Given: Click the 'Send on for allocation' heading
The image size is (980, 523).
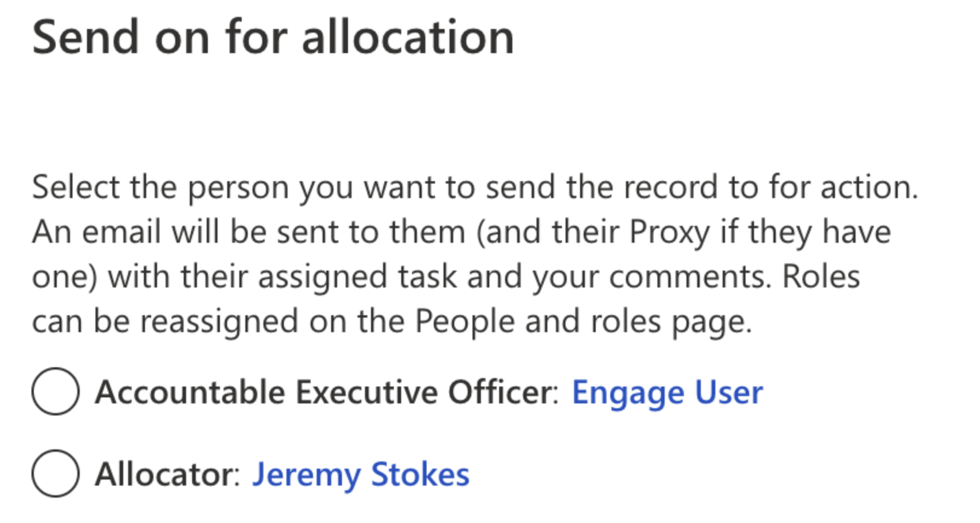Looking at the screenshot, I should tap(273, 37).
